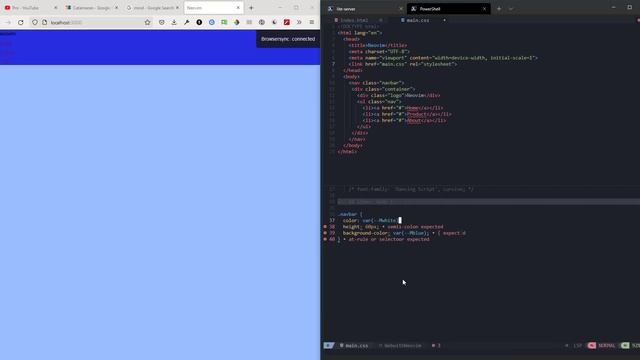
Task: Click the div class logo line
Action: [x=398, y=96]
